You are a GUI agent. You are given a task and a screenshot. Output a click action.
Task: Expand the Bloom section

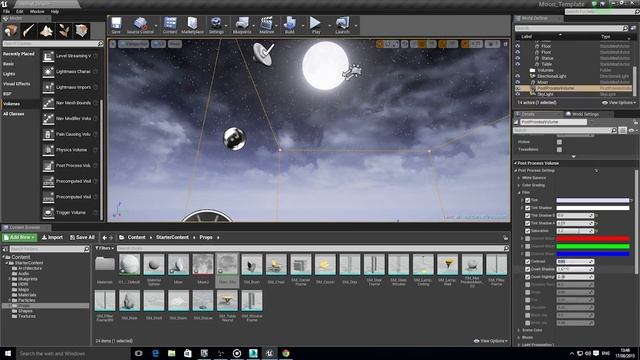pyautogui.click(x=519, y=338)
